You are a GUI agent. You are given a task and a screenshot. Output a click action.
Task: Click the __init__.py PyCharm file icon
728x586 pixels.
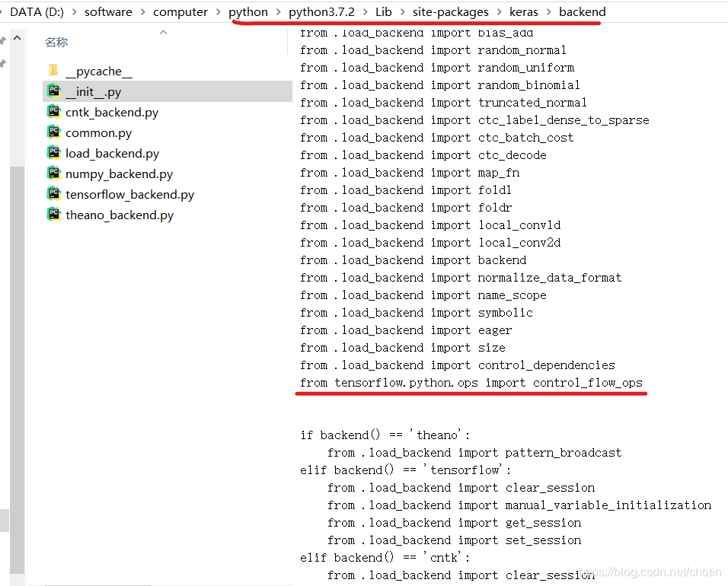point(54,91)
